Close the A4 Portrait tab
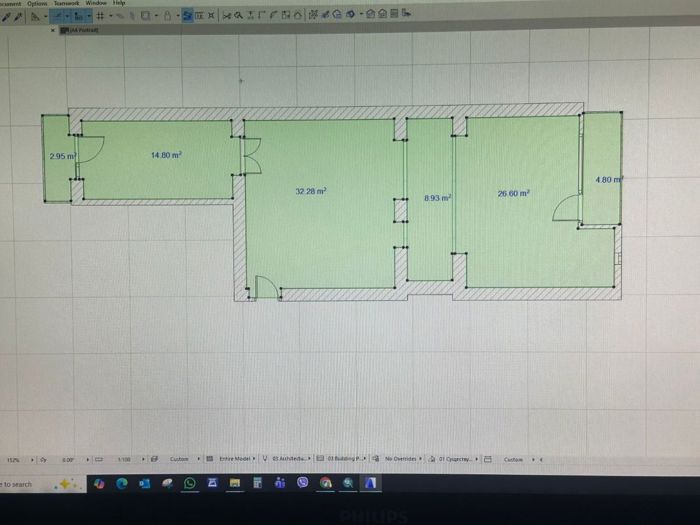 click(x=53, y=30)
